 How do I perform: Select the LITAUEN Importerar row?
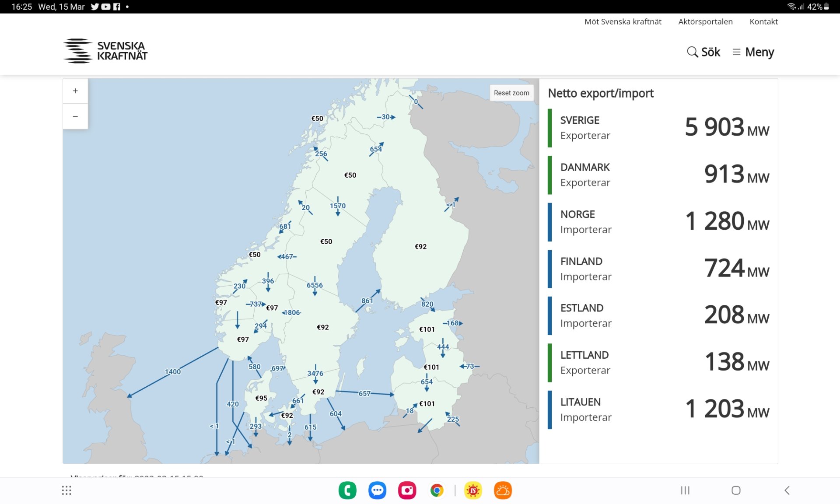pos(658,410)
